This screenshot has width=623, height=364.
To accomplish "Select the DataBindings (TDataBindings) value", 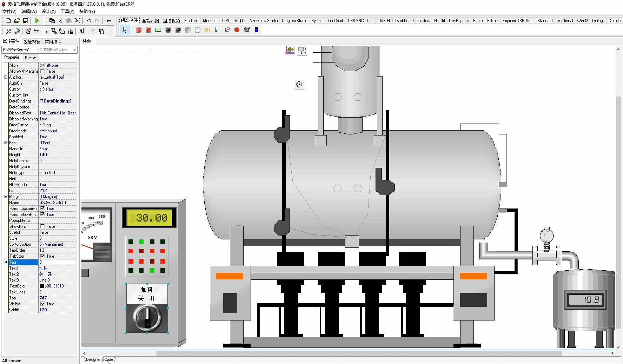I will (57, 101).
